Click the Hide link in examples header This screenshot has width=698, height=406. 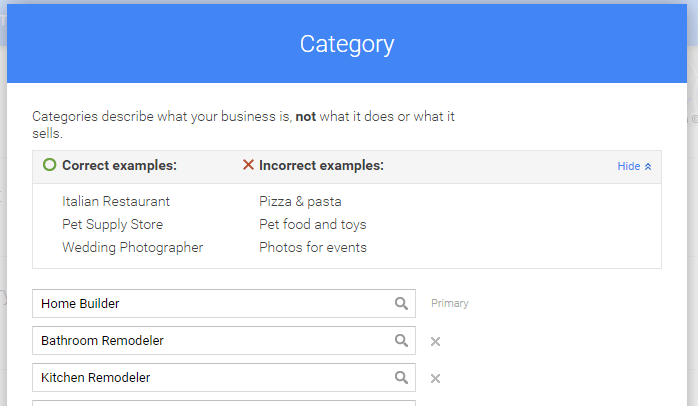[x=629, y=166]
